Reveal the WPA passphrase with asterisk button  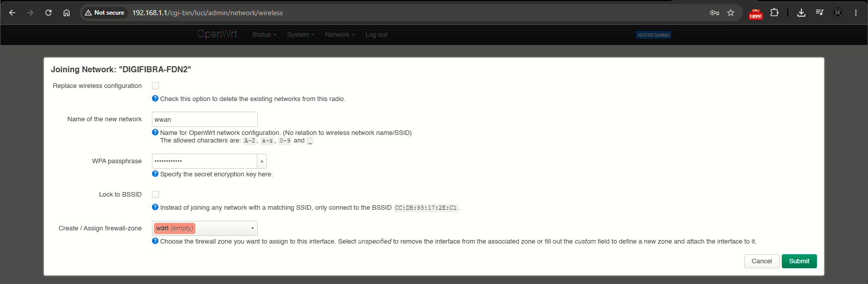(262, 161)
